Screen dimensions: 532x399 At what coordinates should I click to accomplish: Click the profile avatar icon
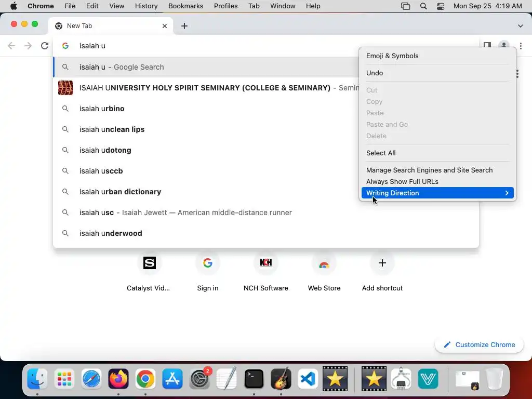point(504,45)
